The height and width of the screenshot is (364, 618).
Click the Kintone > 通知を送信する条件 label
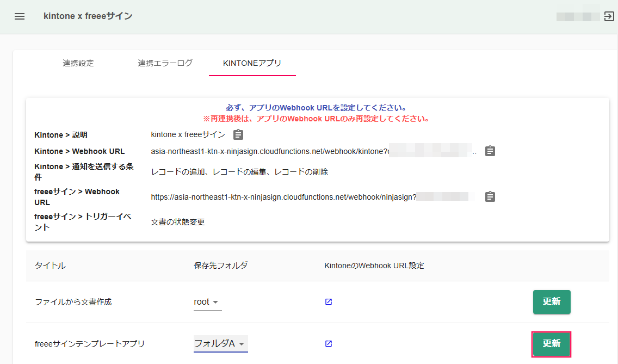coord(84,171)
